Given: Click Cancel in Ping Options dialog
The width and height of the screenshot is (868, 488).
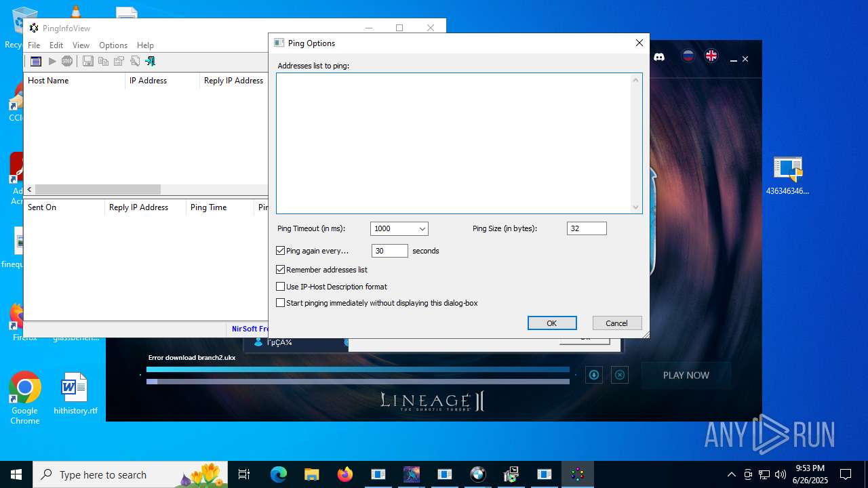Looking at the screenshot, I should tap(616, 323).
